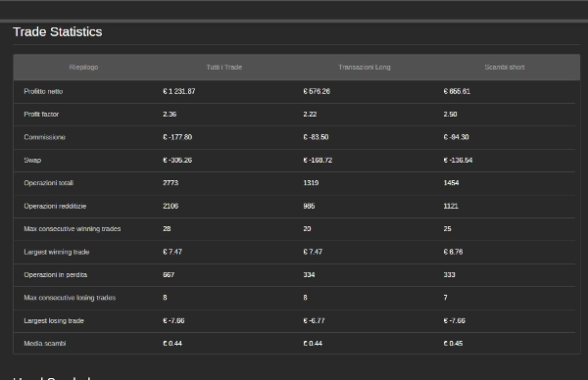Viewport: 588px width, 380px height.
Task: Click profitable trades value 2106
Action: pos(171,206)
